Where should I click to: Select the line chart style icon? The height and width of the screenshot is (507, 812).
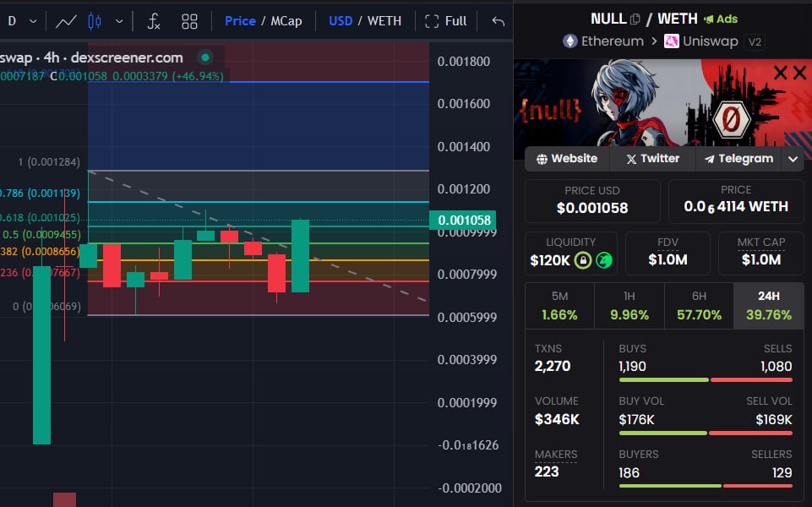65,20
